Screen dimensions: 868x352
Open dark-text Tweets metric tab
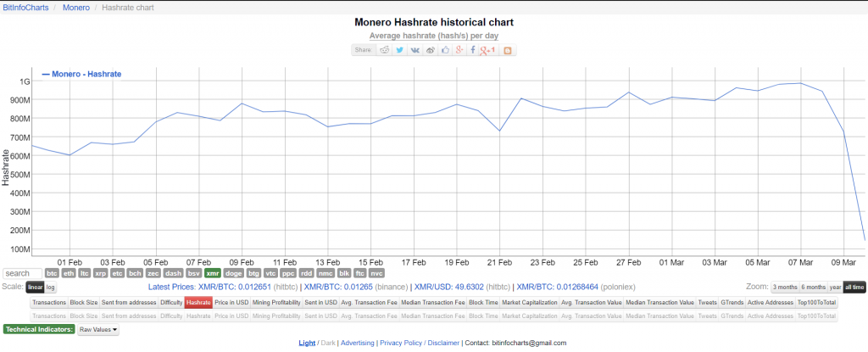(x=707, y=303)
